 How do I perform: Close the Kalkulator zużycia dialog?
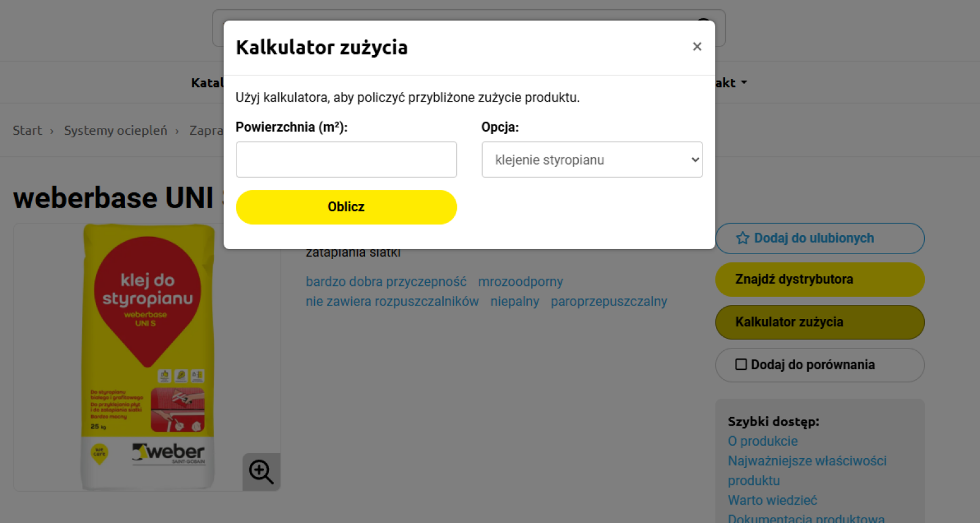(x=696, y=47)
